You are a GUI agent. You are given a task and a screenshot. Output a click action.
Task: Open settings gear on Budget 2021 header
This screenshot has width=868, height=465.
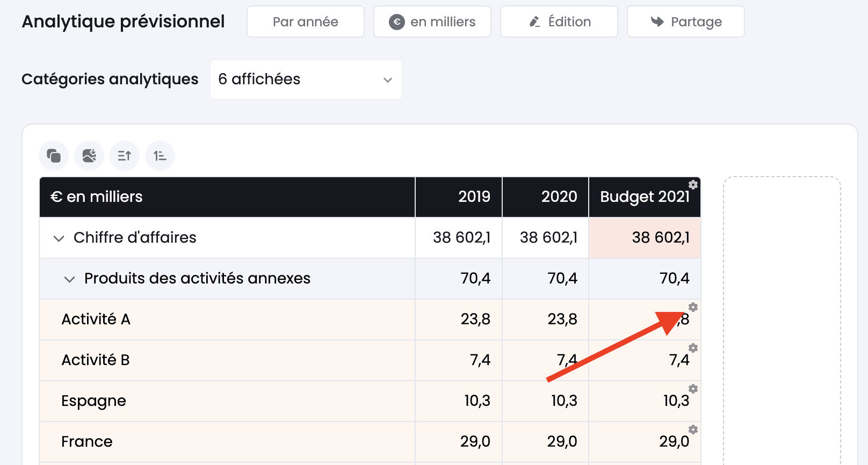coord(693,185)
